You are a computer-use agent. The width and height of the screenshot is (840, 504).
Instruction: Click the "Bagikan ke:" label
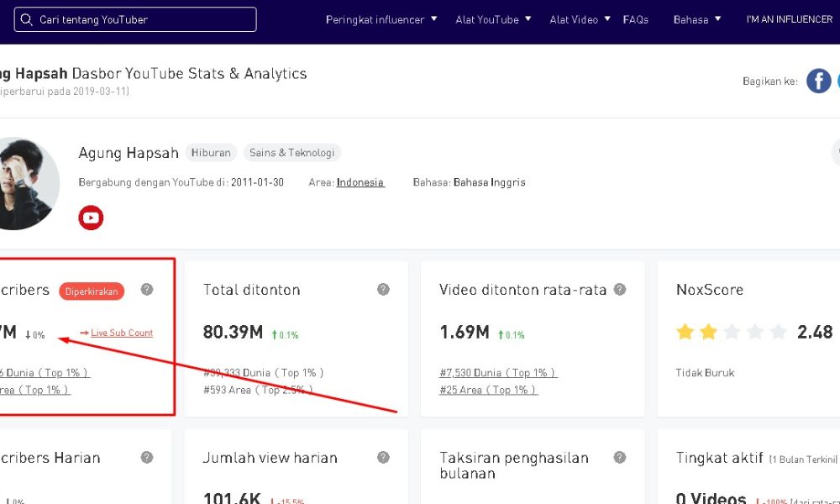(769, 81)
